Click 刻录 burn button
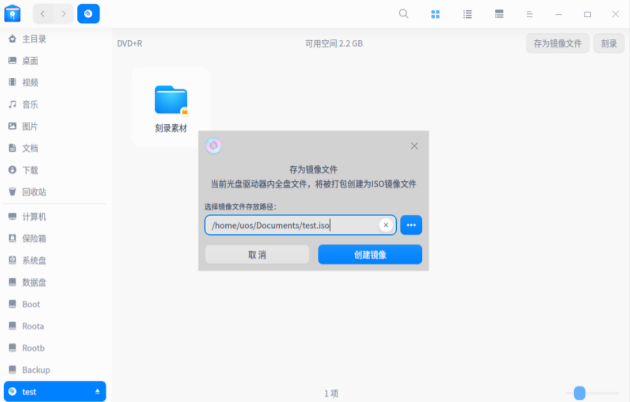630x402 pixels. pos(609,43)
